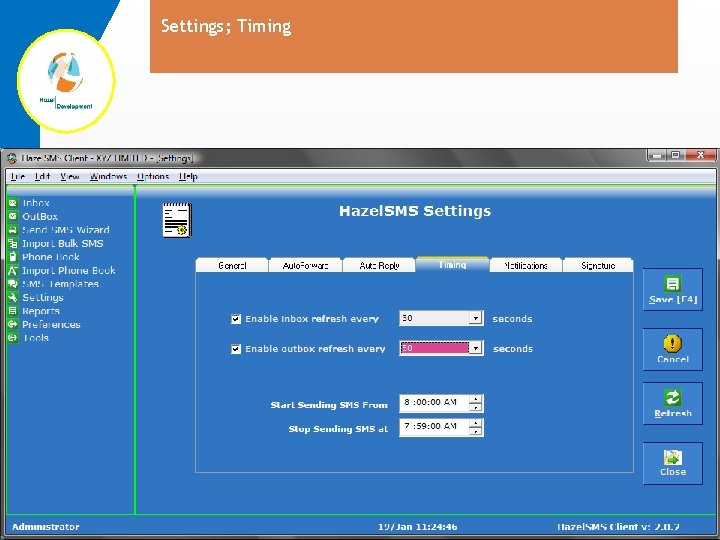Click the Settings wrench icon in sidebar
This screenshot has width=720, height=540.
[x=13, y=297]
